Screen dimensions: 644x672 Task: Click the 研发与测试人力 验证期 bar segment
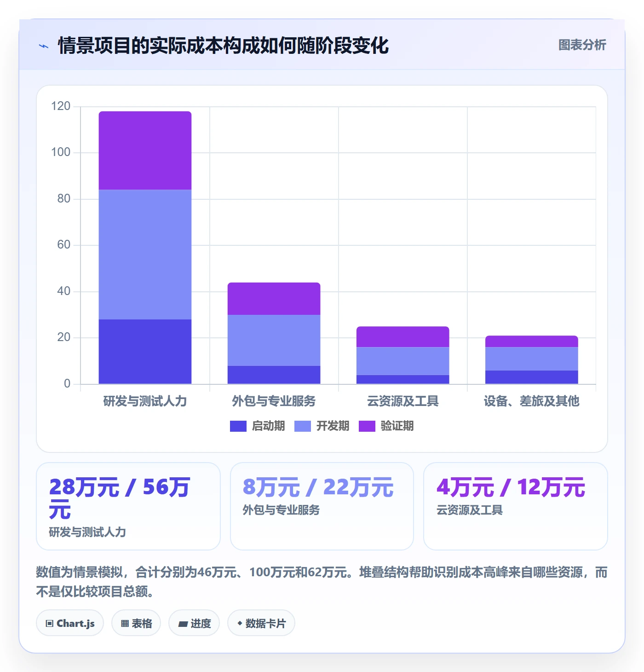[x=145, y=151]
